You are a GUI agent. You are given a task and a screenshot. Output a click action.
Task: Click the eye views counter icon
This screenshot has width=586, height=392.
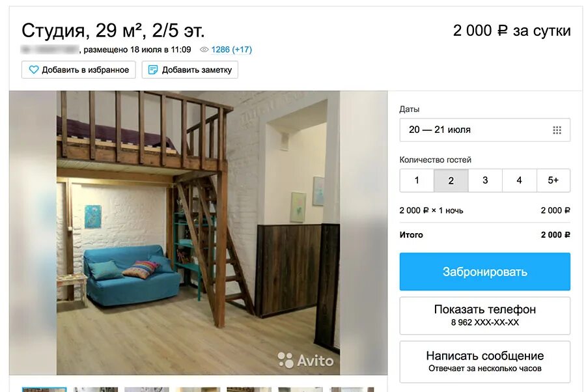204,49
